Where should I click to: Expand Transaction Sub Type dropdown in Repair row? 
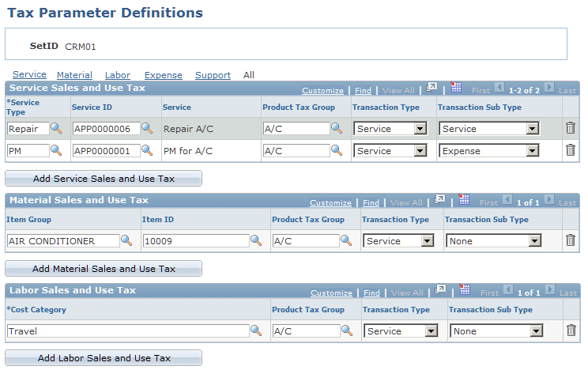coord(533,129)
